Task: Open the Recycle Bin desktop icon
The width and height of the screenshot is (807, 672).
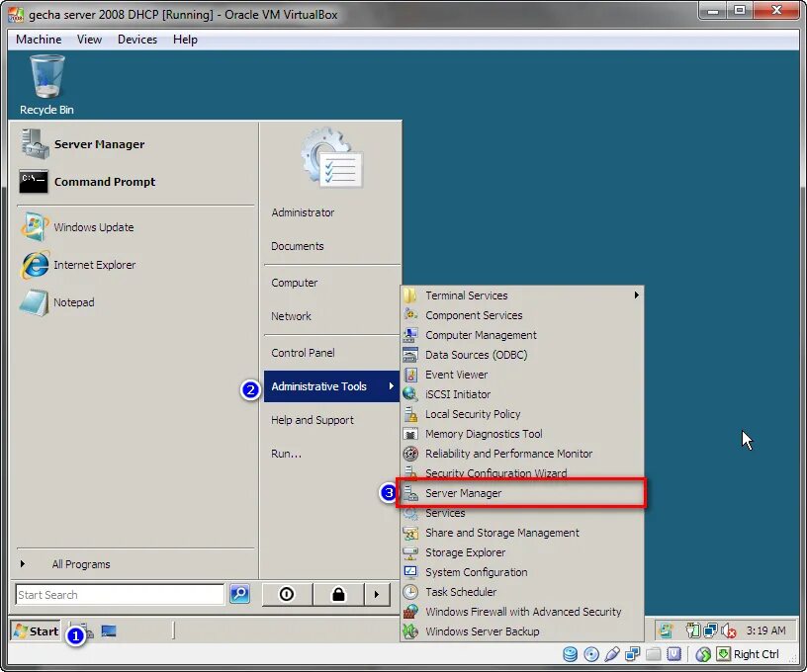Action: 46,85
